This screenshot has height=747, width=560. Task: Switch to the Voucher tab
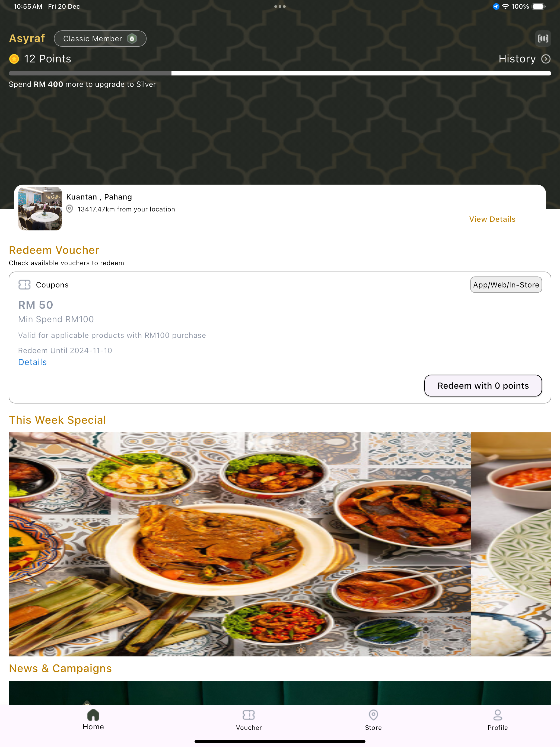249,720
